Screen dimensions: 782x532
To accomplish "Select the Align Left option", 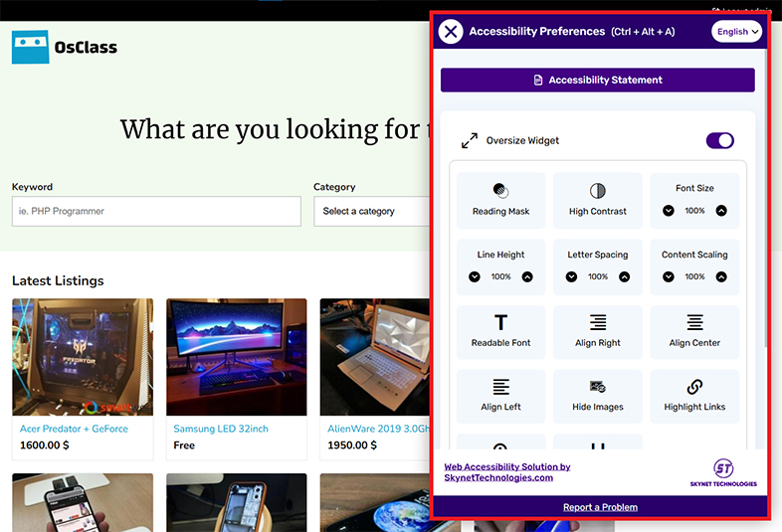I will coord(500,397).
